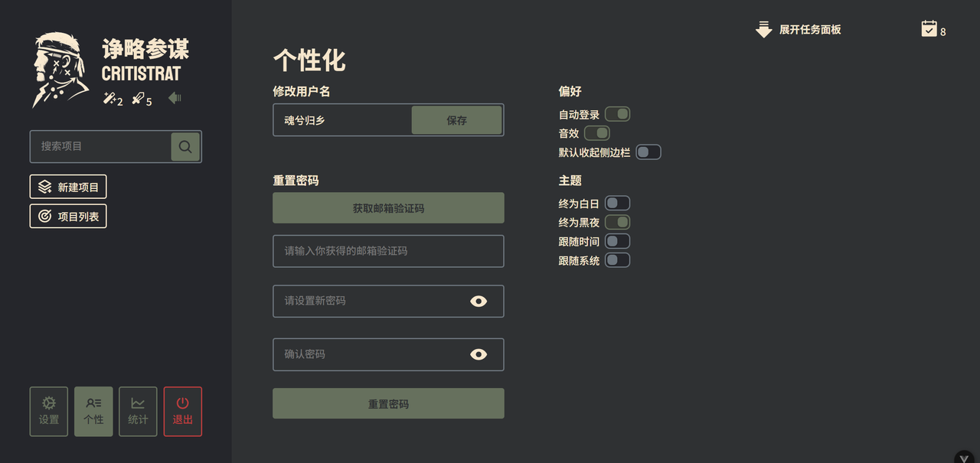Select the 个性 navigation tab

point(93,411)
